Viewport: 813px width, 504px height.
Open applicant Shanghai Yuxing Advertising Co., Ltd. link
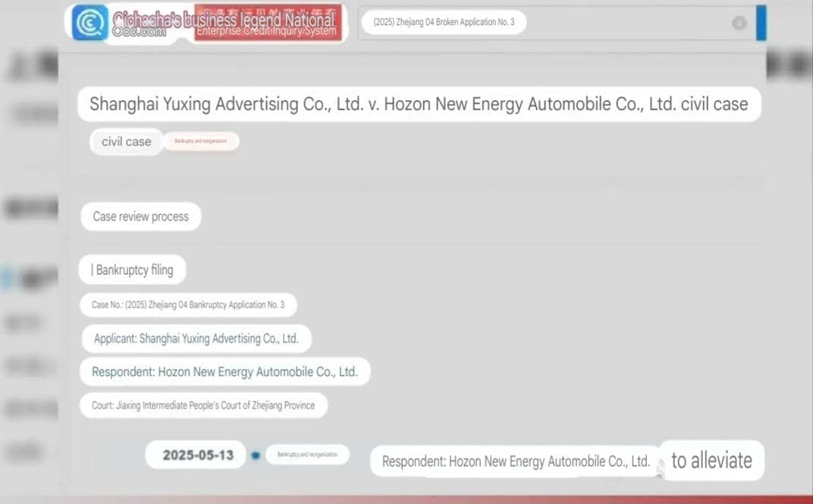[196, 338]
